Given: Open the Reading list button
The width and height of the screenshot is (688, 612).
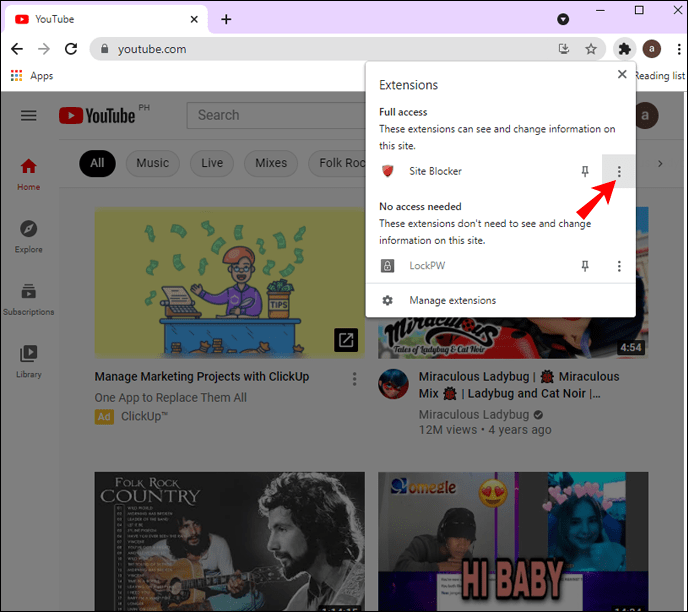Looking at the screenshot, I should 661,76.
